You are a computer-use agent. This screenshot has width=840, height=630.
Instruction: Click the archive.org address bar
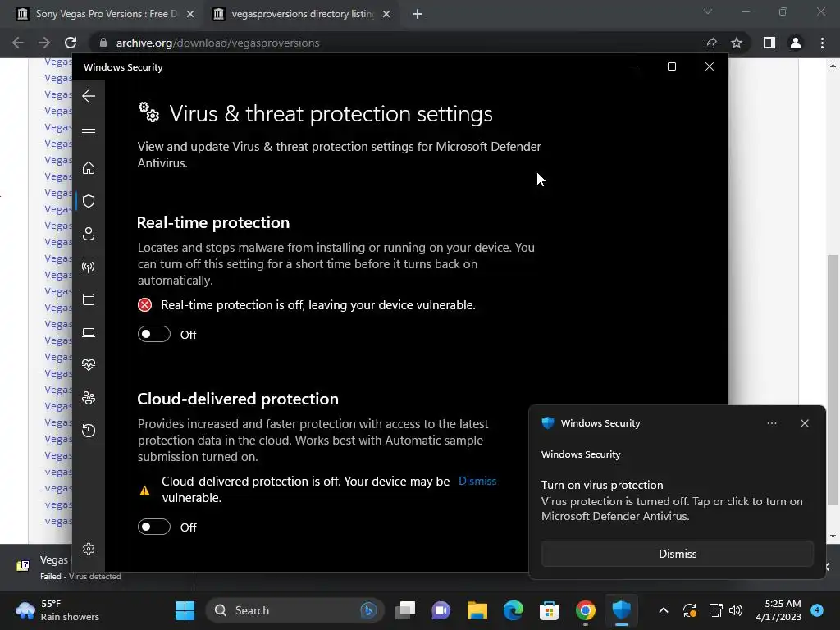(x=396, y=43)
